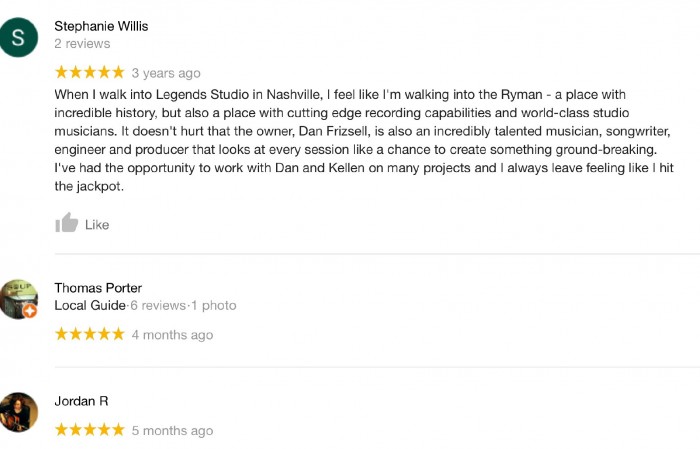The width and height of the screenshot is (700, 449).
Task: Click the "3 years ago" timestamp
Action: (x=166, y=73)
